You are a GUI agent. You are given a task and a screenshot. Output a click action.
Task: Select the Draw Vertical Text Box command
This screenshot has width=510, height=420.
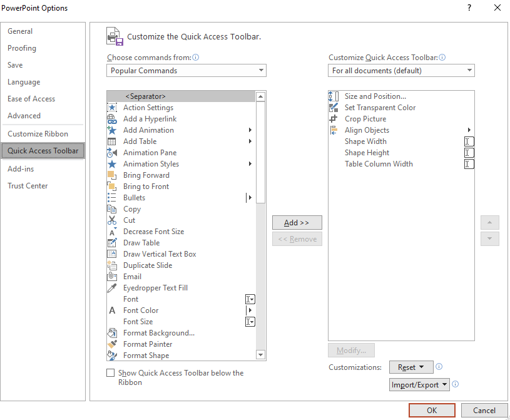pos(160,254)
